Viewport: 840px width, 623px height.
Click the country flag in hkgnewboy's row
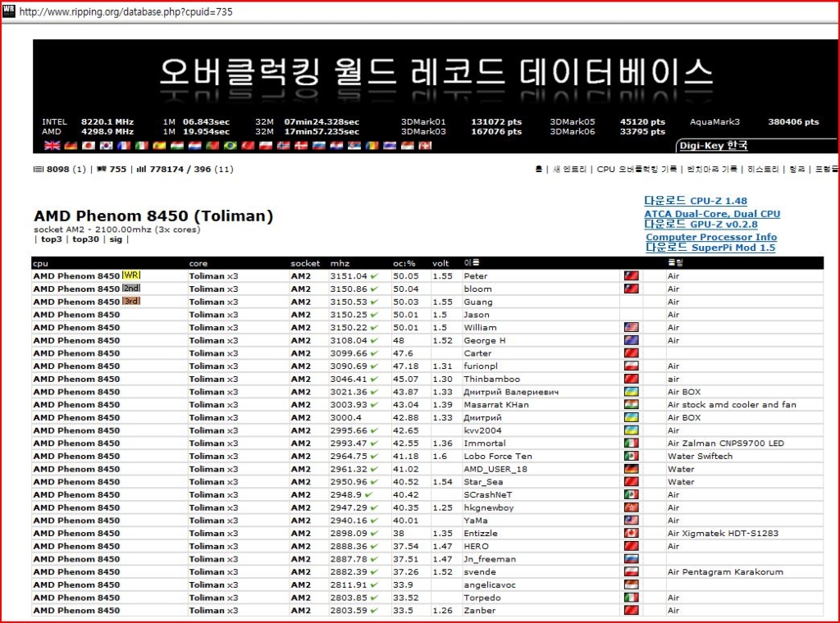[x=632, y=507]
